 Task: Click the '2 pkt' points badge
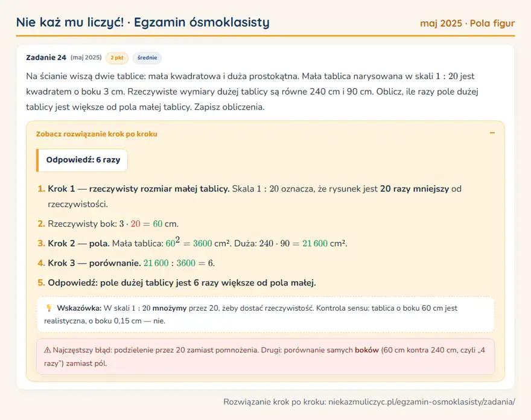point(117,57)
